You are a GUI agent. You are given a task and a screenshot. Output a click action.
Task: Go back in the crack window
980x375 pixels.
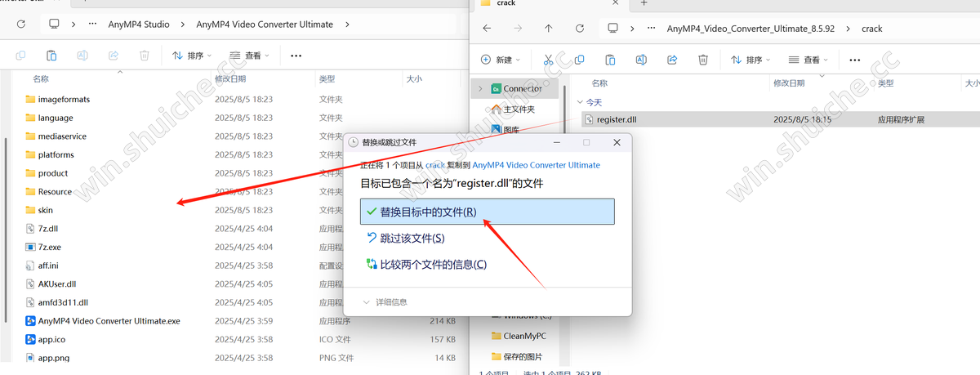(x=488, y=29)
